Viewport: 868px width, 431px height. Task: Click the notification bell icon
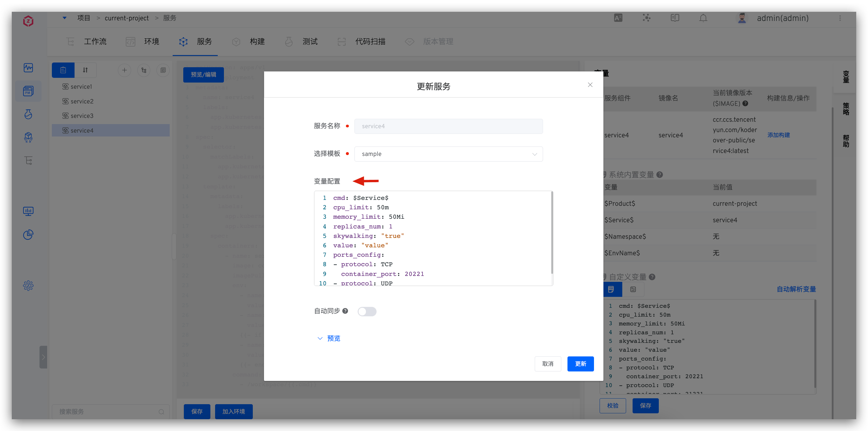coord(703,18)
